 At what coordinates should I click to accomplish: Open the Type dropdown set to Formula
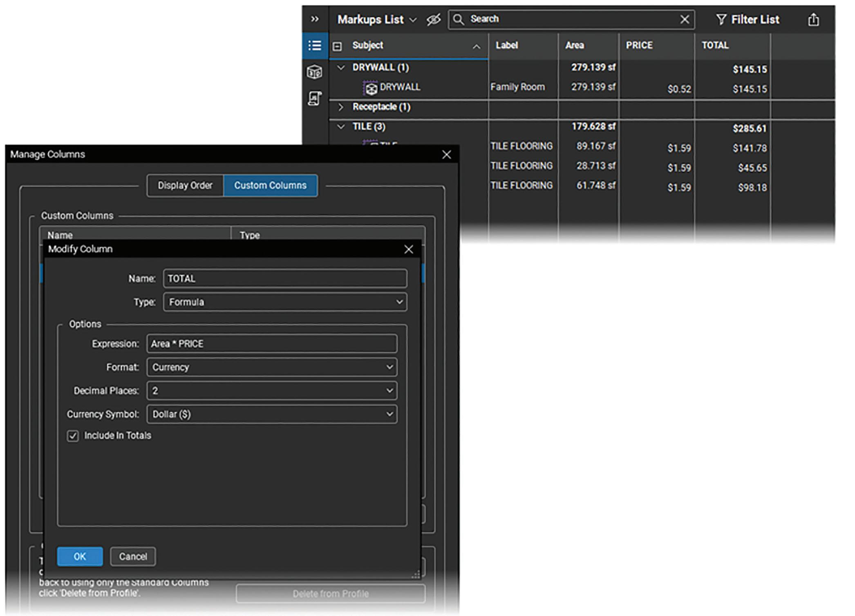click(285, 302)
